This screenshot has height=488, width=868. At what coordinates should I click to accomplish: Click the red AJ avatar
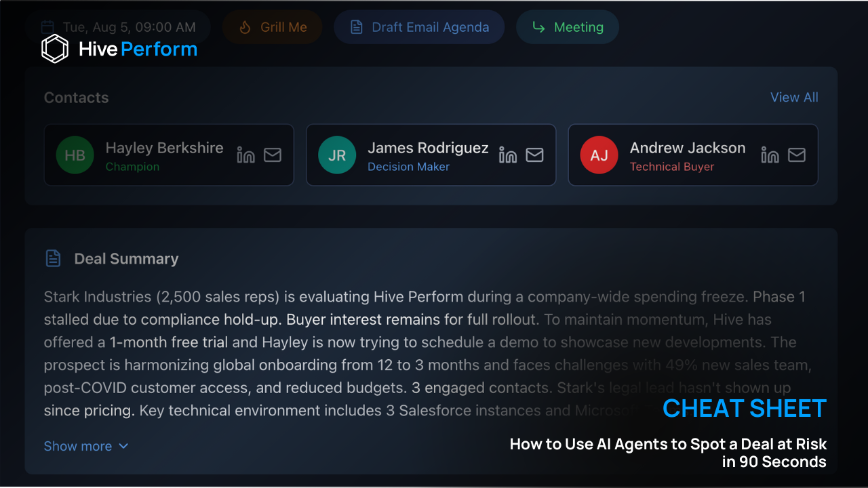tap(599, 155)
